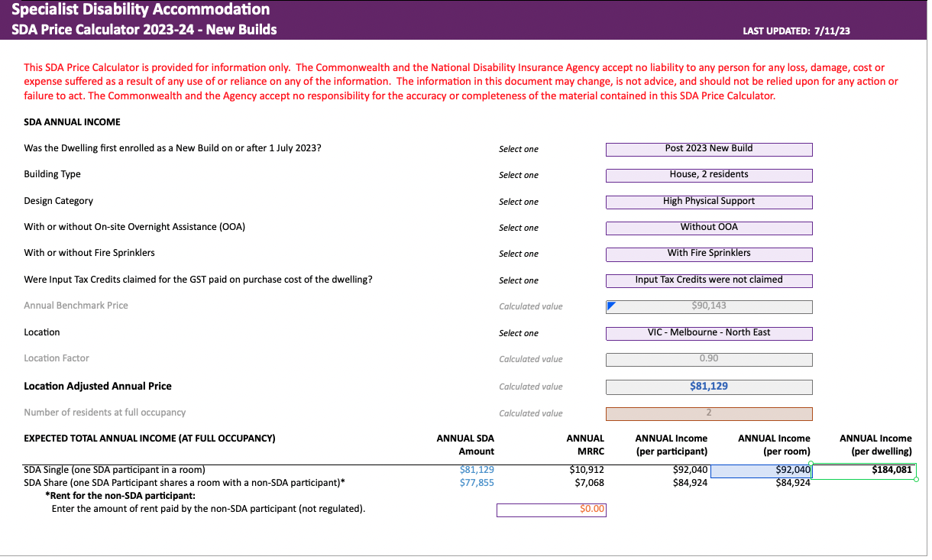Select the Annual Benchmark Price $90,143 cell
The image size is (932, 560).
709,306
